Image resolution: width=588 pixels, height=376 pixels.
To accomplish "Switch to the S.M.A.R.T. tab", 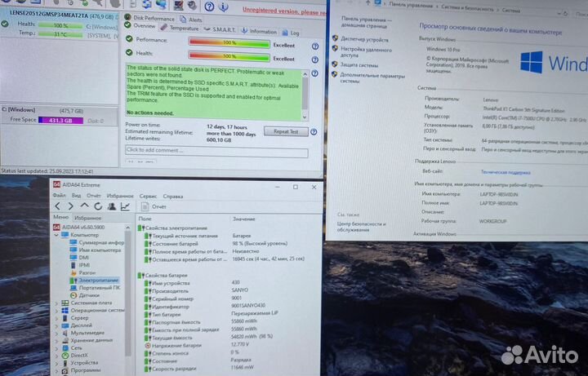I will [220, 29].
